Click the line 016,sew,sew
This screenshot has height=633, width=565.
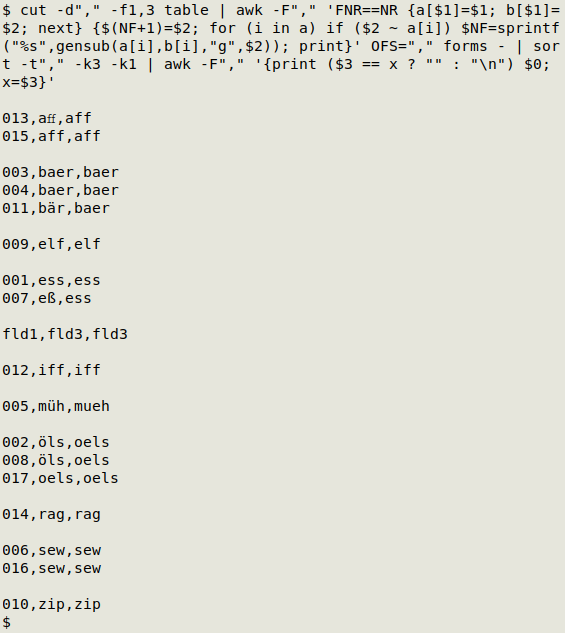[51, 568]
